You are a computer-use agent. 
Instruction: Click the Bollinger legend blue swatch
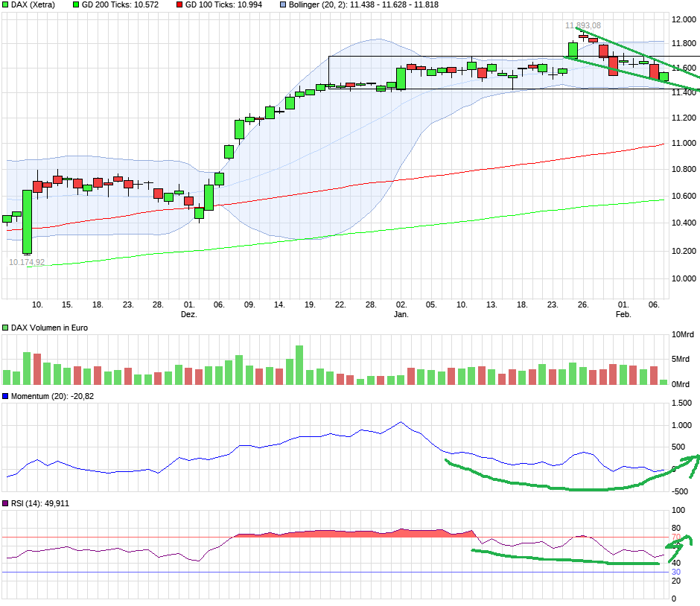point(283,5)
